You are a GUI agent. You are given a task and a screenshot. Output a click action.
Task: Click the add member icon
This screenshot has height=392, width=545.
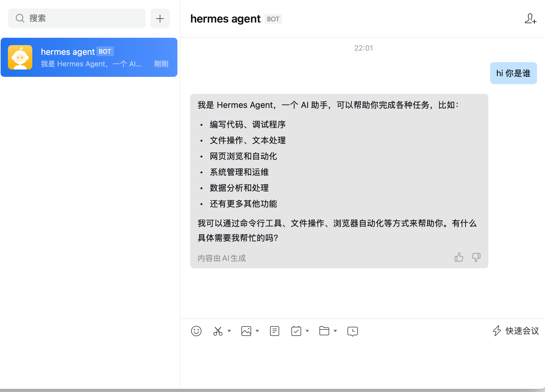[530, 19]
